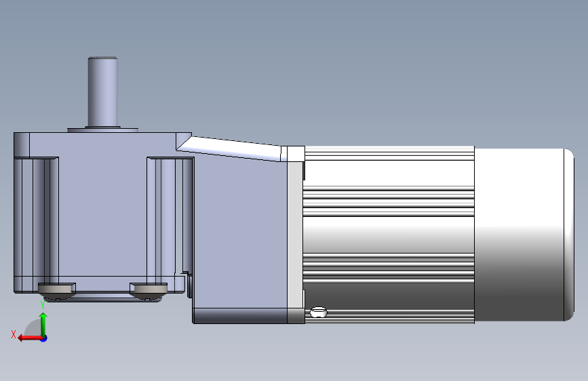The image size is (588, 381).
Task: Click the green Y axis arrow of the triad
Action: point(43,324)
